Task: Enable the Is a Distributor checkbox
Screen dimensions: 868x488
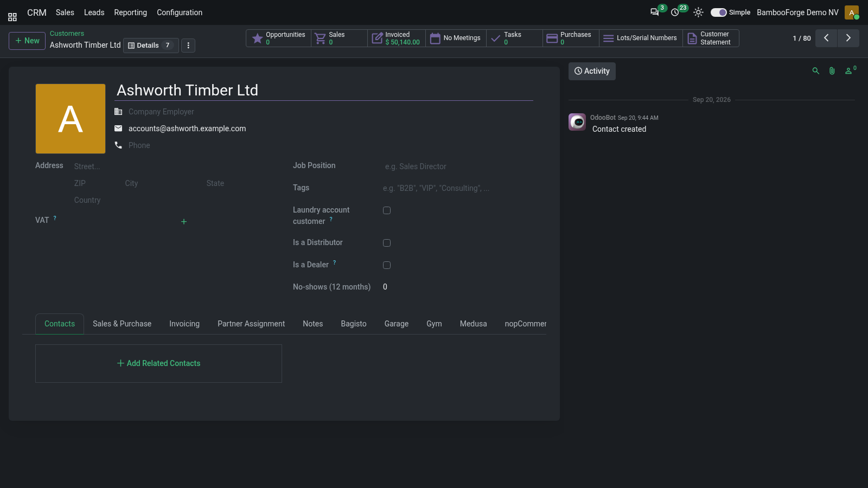Action: pyautogui.click(x=387, y=243)
